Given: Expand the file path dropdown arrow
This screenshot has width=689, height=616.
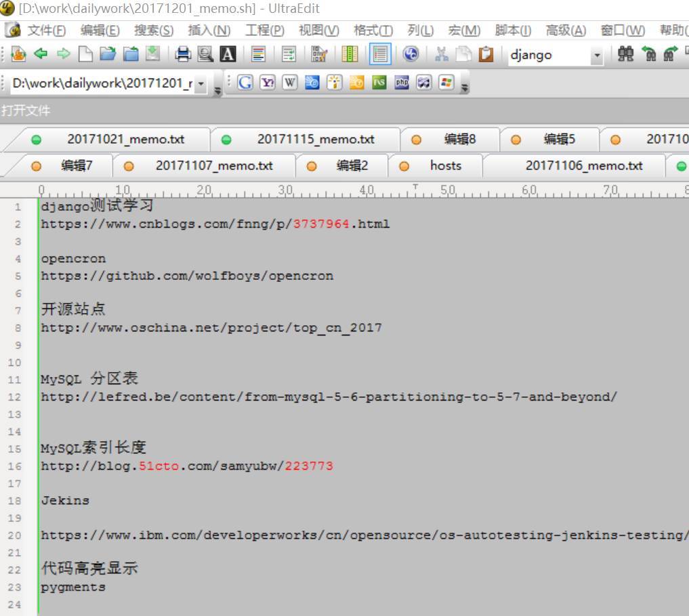Looking at the screenshot, I should [201, 83].
